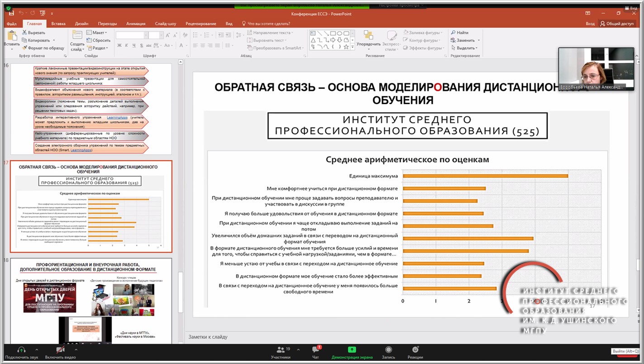Toggle bold Ж formatting button
This screenshot has height=364, width=644.
coord(119,45)
